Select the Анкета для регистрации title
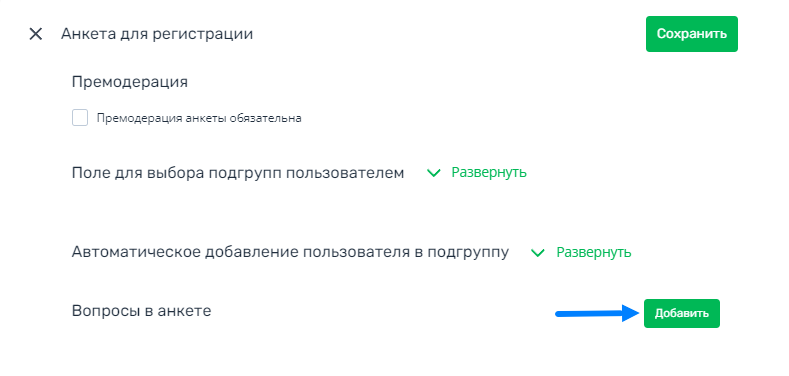Viewport: 789px width, 376px height. pyautogui.click(x=157, y=34)
